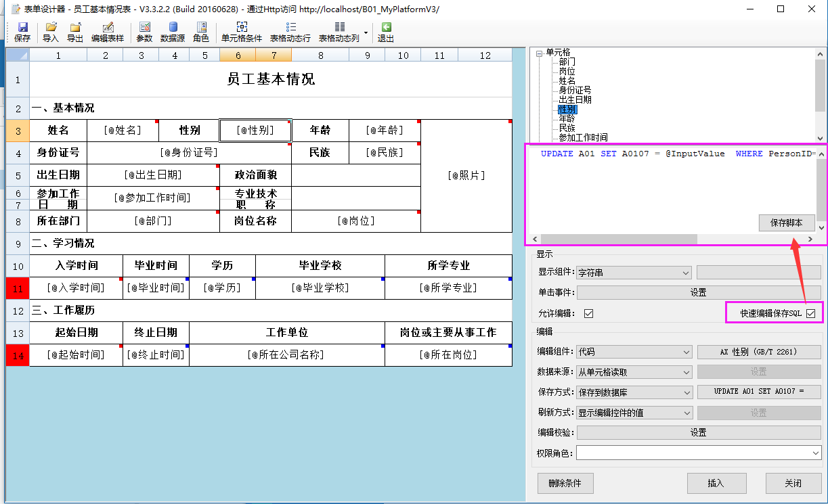
Task: Expand the arrow next to 表格动态列
Action: tap(366, 32)
